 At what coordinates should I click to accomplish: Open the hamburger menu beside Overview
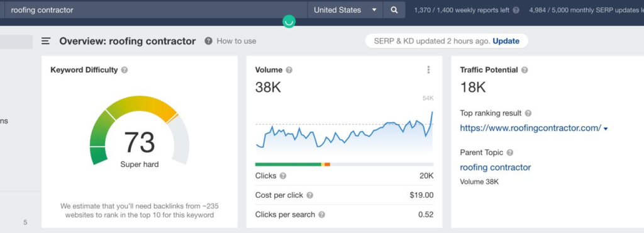tap(46, 41)
